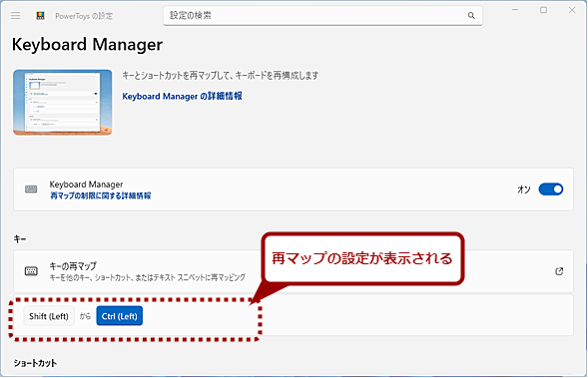Open the hamburger navigation menu
This screenshot has height=378, width=588.
[16, 15]
